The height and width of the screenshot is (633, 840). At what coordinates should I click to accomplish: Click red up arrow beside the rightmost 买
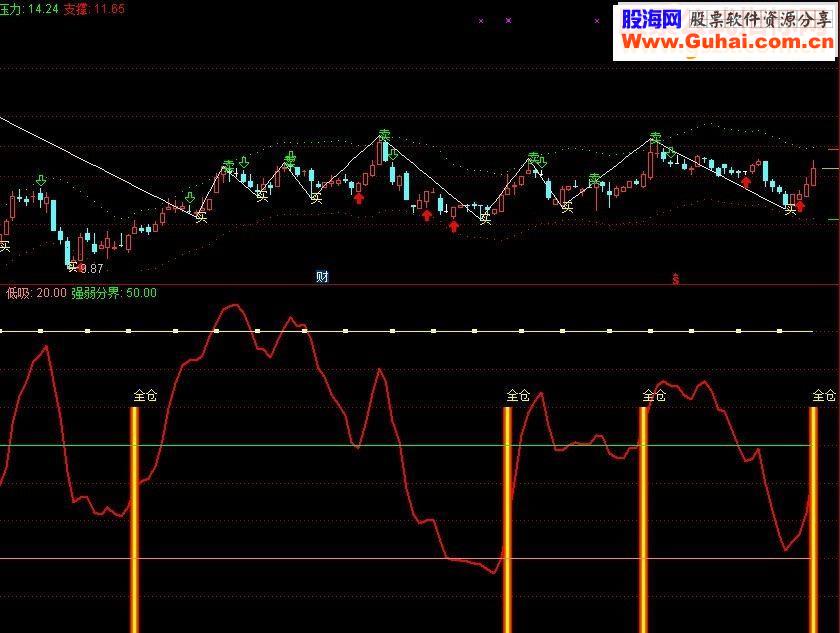pos(800,206)
